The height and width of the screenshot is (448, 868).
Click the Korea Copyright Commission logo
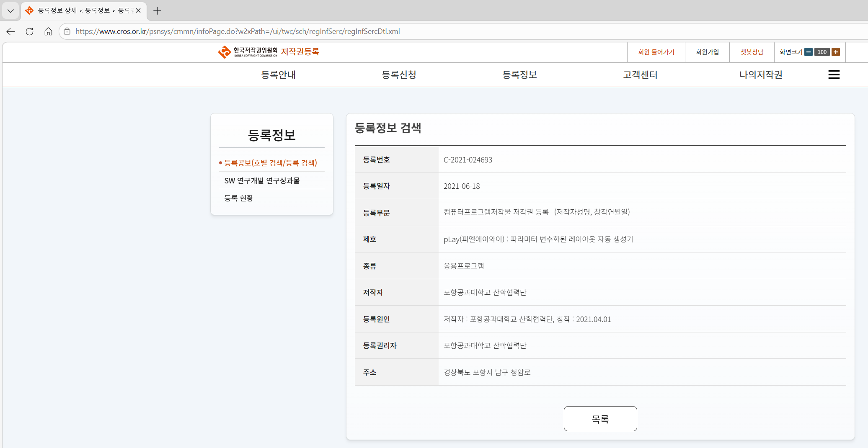point(247,52)
